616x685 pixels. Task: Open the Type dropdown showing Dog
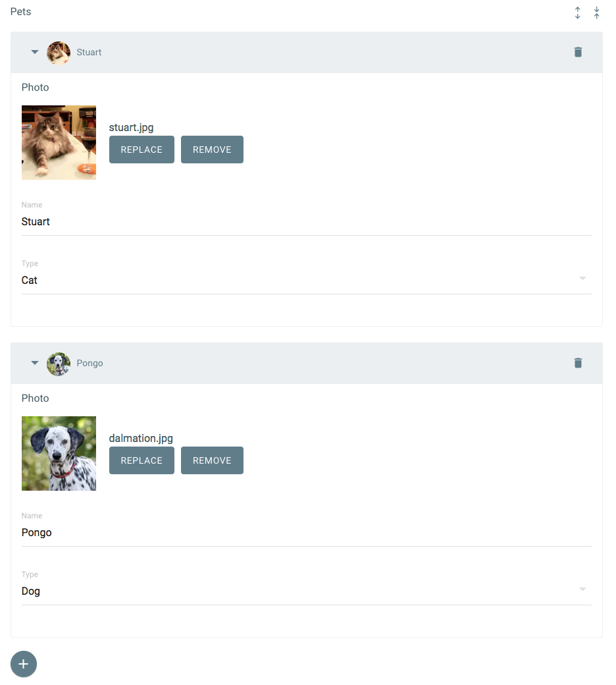pos(307,591)
